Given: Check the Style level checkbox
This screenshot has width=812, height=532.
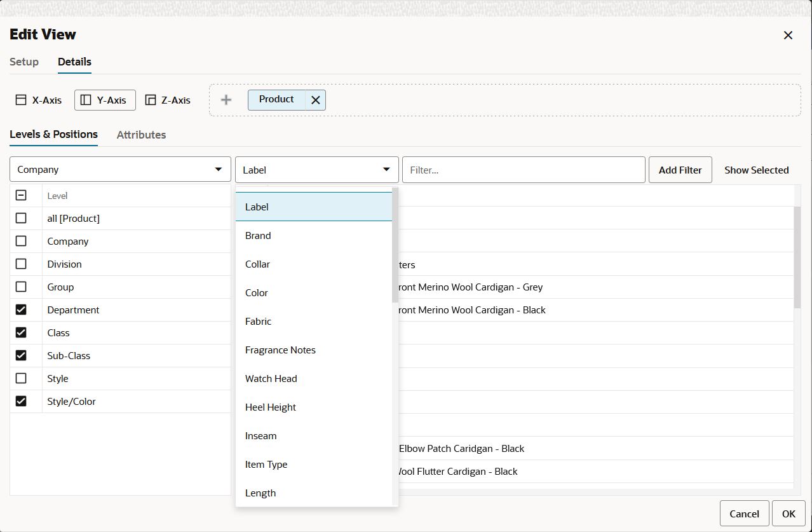Looking at the screenshot, I should [21, 378].
